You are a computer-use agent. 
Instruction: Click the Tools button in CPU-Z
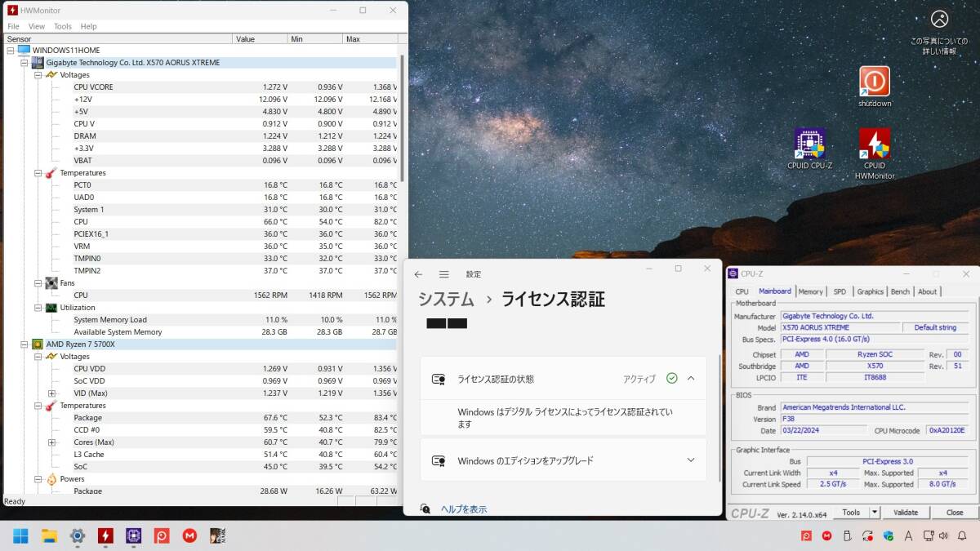[851, 513]
